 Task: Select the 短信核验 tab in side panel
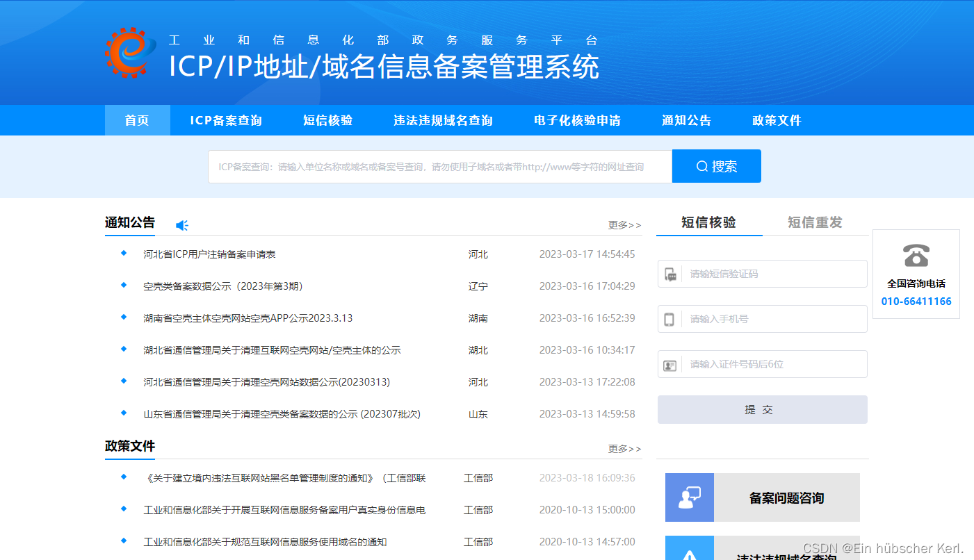point(709,222)
